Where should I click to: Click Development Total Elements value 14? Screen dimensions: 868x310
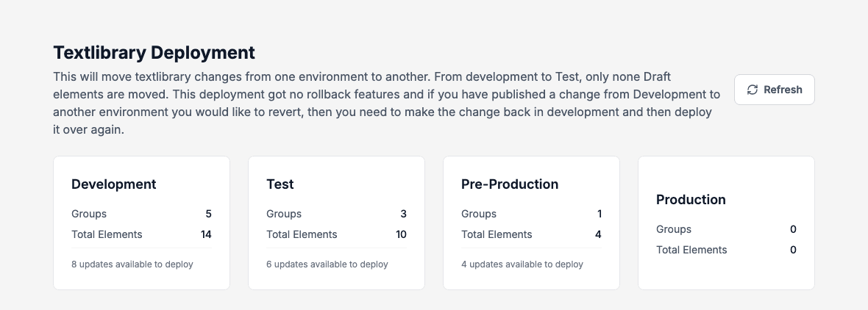click(x=206, y=234)
